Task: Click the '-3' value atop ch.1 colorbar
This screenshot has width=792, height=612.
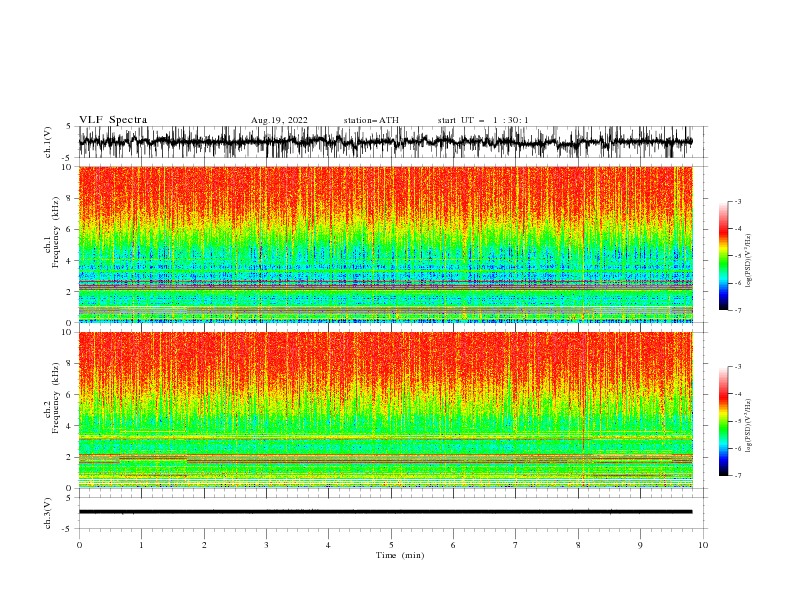Action: click(738, 201)
